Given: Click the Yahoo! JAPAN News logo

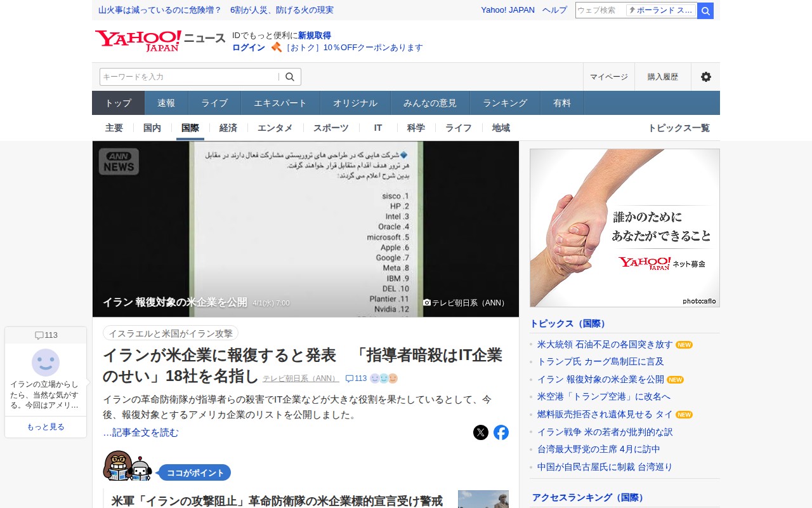Looking at the screenshot, I should click(160, 40).
